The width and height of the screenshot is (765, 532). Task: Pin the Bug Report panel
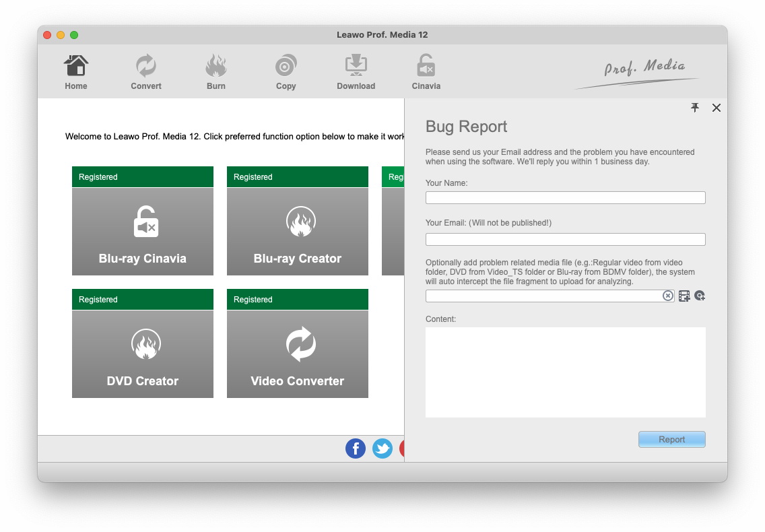click(x=695, y=107)
